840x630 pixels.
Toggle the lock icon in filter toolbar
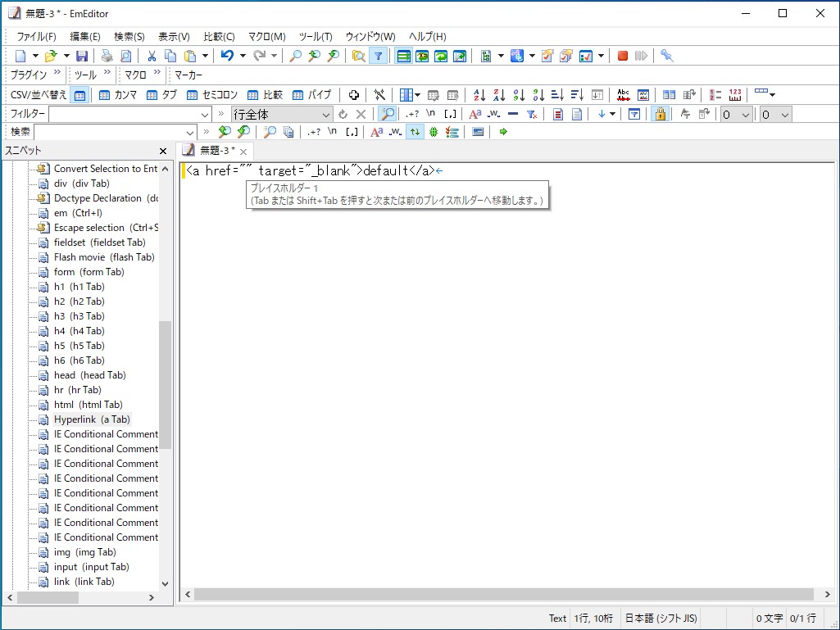click(660, 114)
